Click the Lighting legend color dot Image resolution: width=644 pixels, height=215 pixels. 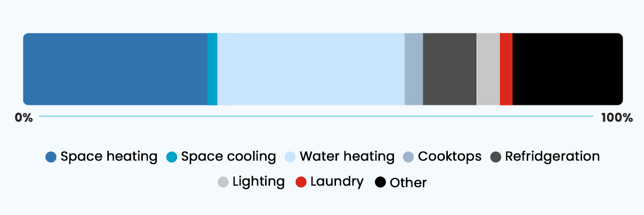pos(223,182)
